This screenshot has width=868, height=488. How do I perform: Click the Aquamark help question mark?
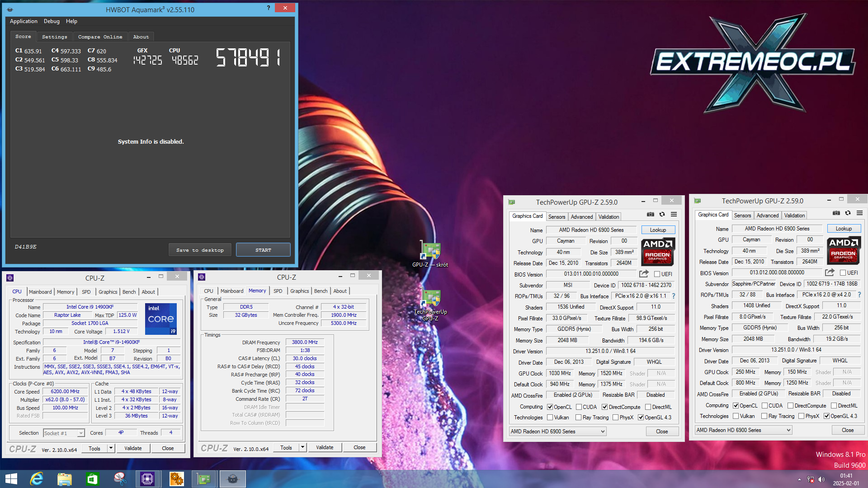[x=269, y=8]
